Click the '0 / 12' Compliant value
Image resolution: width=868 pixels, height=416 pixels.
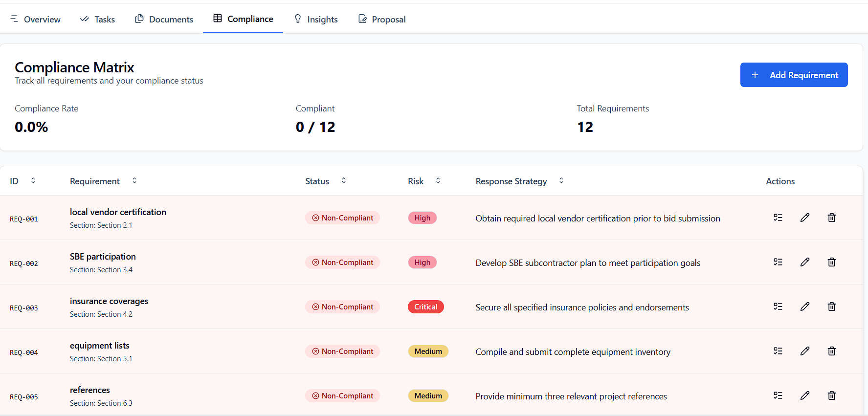tap(315, 127)
